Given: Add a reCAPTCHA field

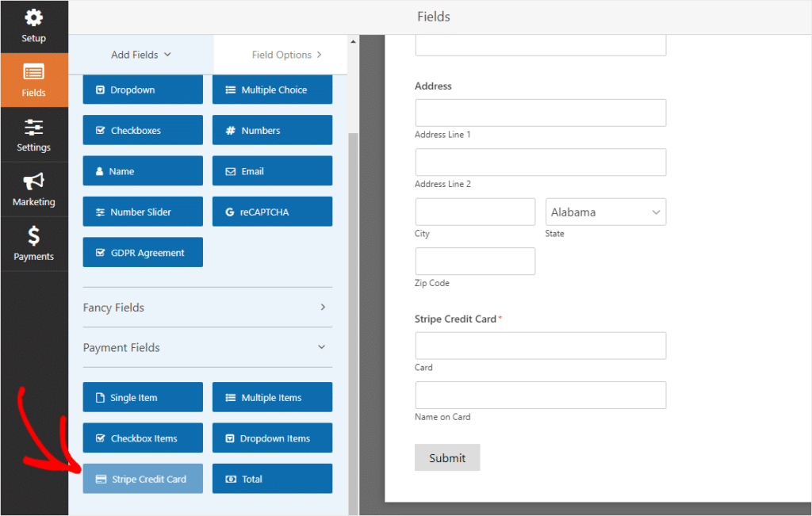Looking at the screenshot, I should point(272,211).
